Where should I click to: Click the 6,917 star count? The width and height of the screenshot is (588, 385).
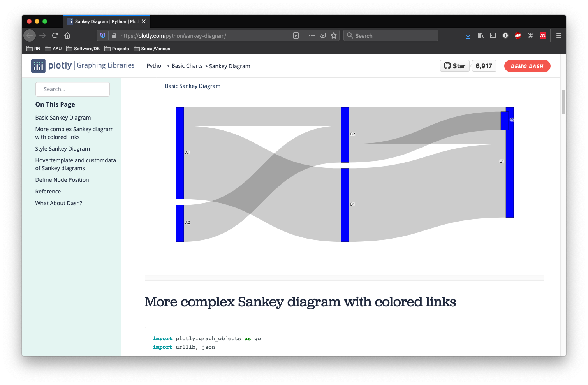(484, 66)
